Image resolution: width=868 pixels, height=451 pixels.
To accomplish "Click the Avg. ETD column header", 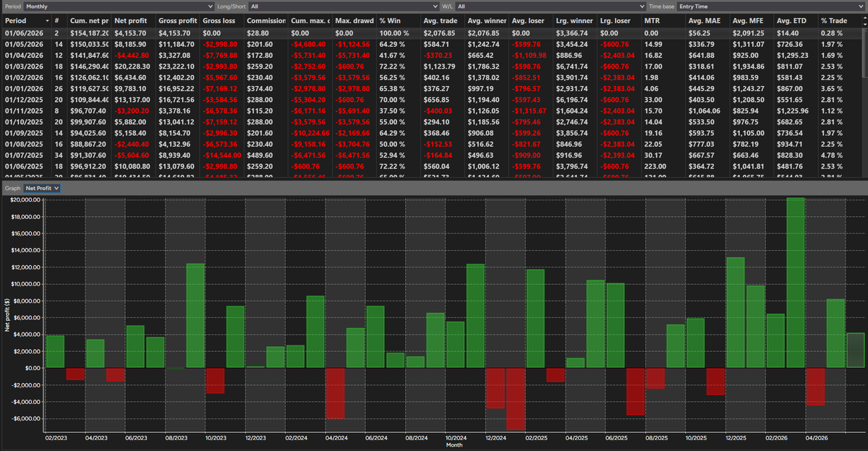I will tap(795, 21).
